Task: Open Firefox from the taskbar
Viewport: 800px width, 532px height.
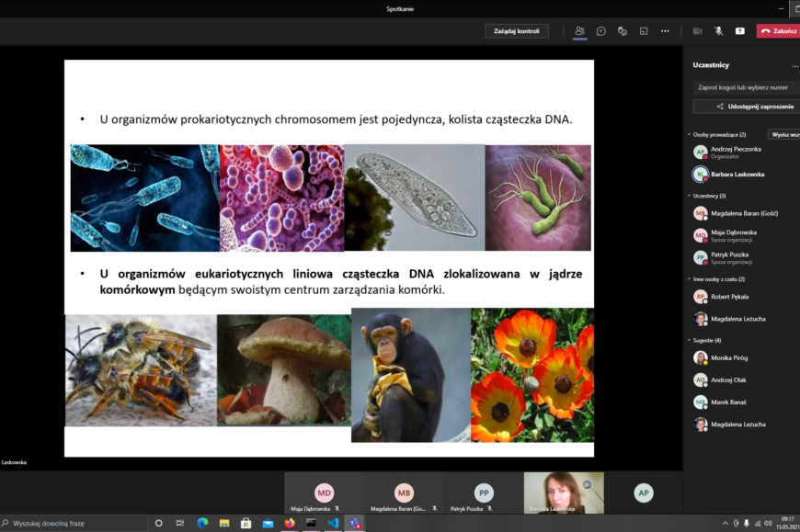Action: 290,524
